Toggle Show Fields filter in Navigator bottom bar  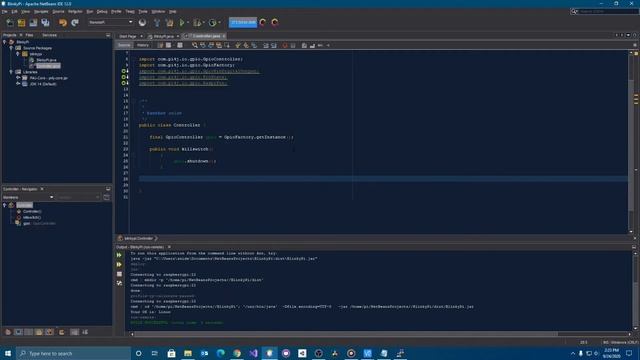18,332
